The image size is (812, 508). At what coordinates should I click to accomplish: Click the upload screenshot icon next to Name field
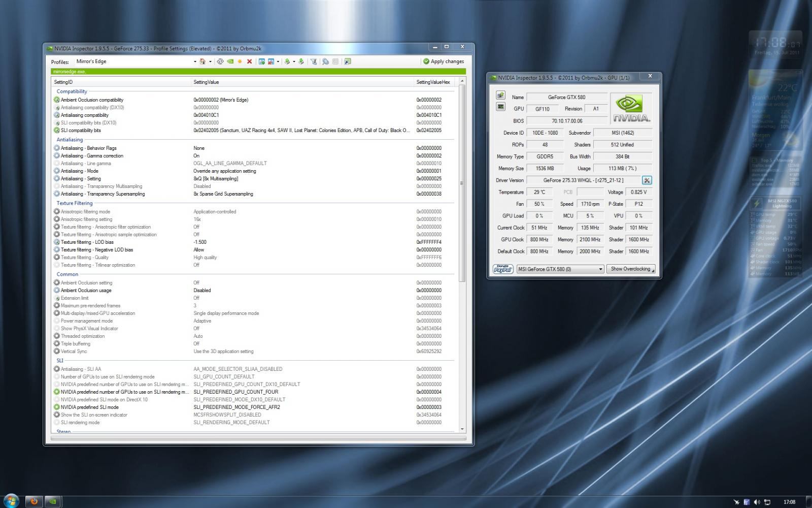(x=501, y=96)
